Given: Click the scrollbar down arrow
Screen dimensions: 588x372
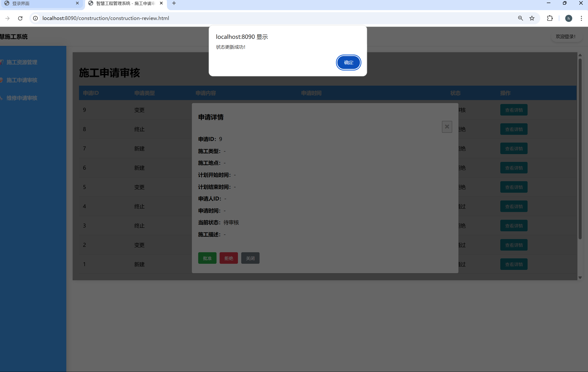Looking at the screenshot, I should click(x=580, y=278).
